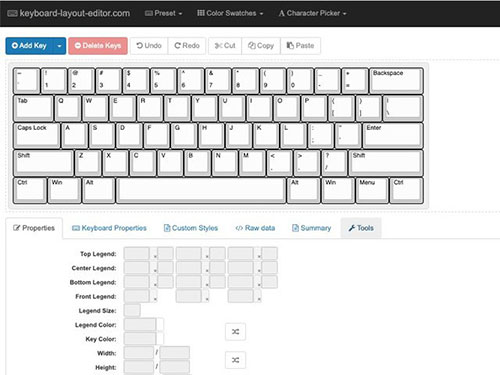Viewport: 500px width, 375px height.
Task: Click the secondary Width input field
Action: click(175, 353)
